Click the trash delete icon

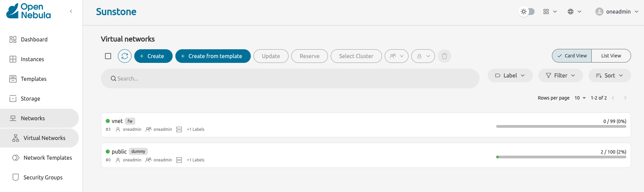tap(444, 56)
